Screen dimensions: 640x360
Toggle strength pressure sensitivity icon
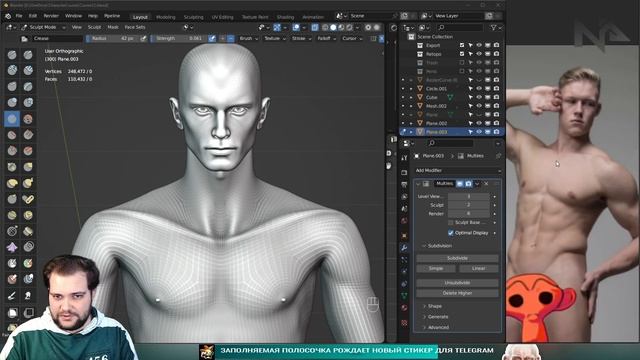point(212,38)
